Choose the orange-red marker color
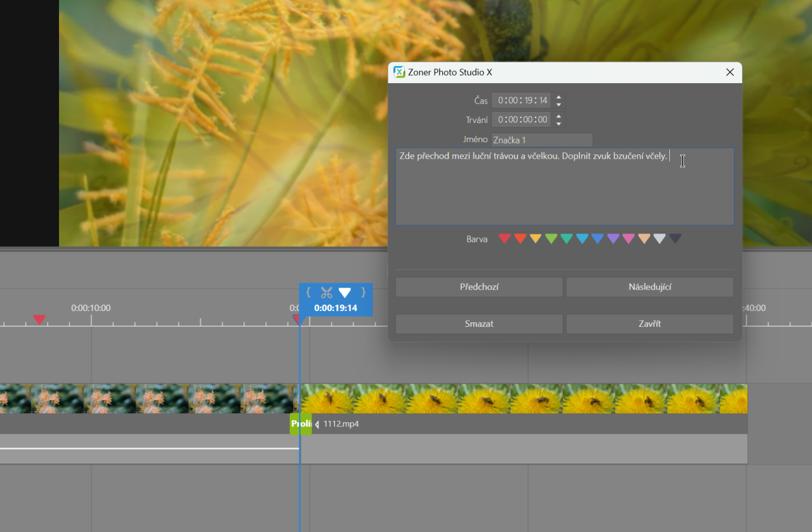Image resolution: width=812 pixels, height=532 pixels. pyautogui.click(x=520, y=239)
